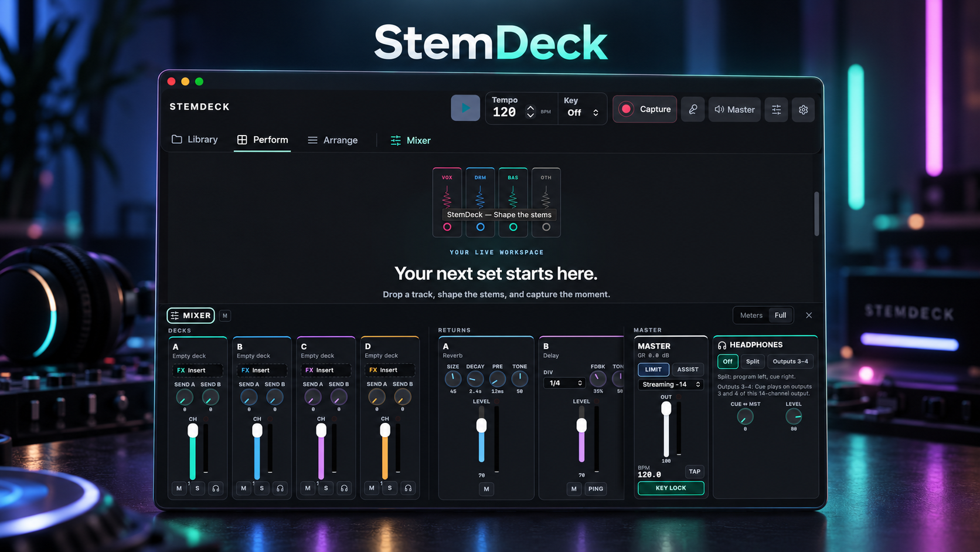Click Deck A channel fader handle
Screen dimensions: 980x552
point(193,431)
